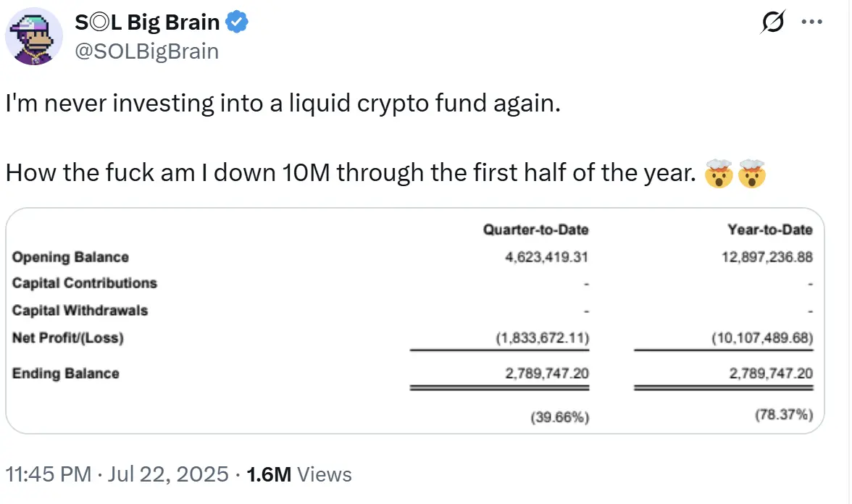Open the SOL Big Brain display name
Viewport: 852px width, 504px height.
[147, 23]
